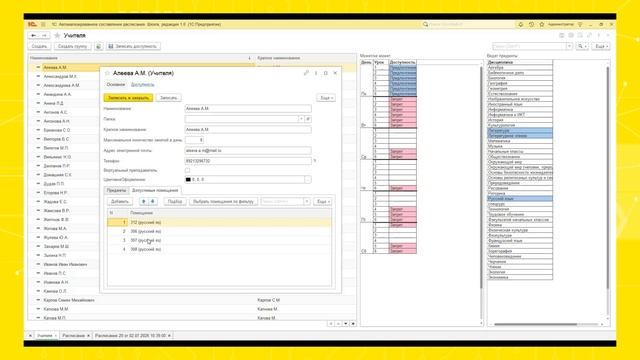Close the Расписание 20 bottom tab
This screenshot has height=360, width=640.
coord(169,336)
